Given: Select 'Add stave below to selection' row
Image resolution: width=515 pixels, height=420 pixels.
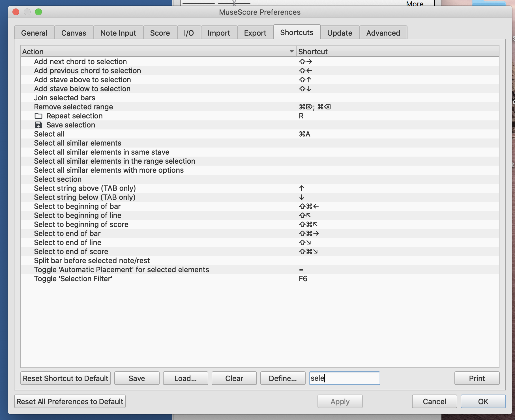Looking at the screenshot, I should 260,89.
